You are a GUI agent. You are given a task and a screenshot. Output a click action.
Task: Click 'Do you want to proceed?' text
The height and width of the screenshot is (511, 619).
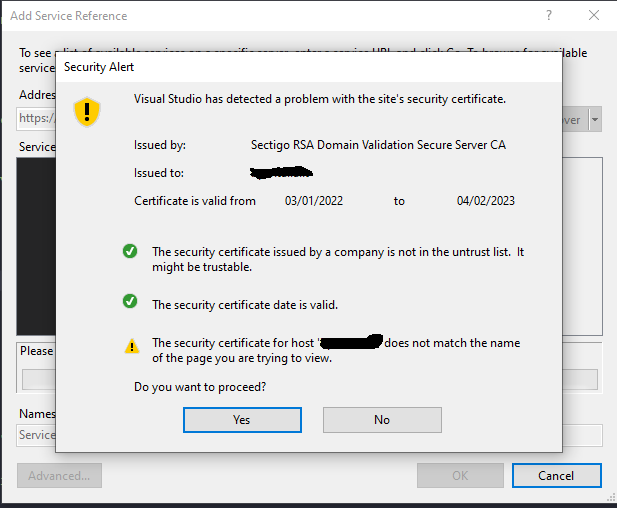(x=200, y=387)
